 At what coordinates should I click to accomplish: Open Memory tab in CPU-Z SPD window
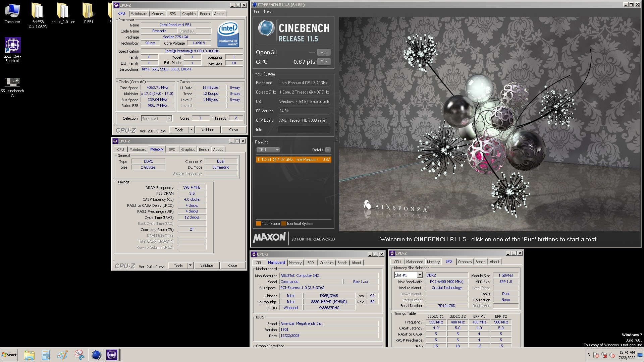coord(433,262)
